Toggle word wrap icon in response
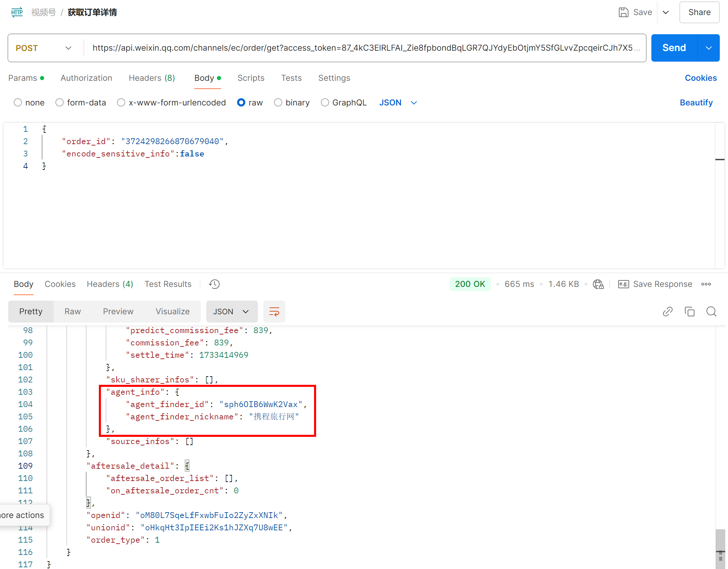The image size is (728, 569). [x=274, y=312]
